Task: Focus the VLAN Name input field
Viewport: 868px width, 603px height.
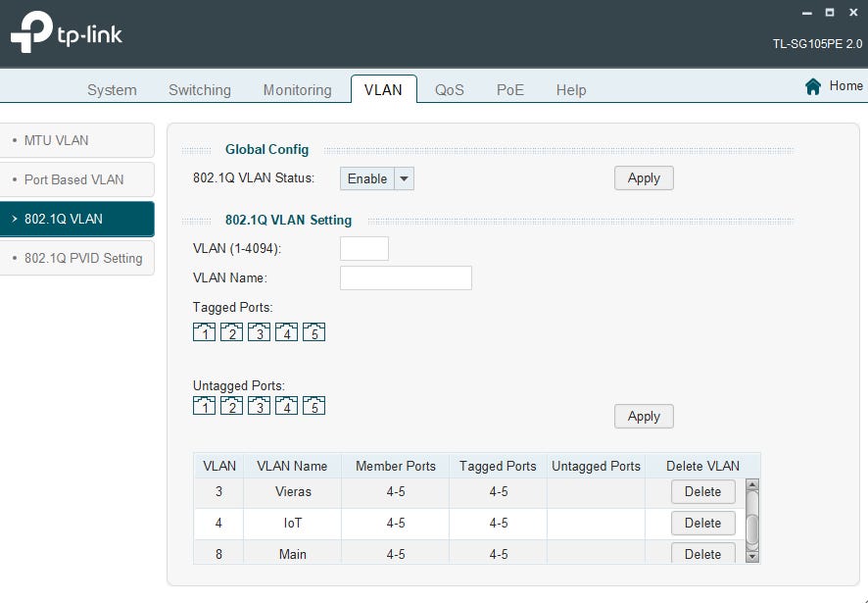Action: pyautogui.click(x=406, y=277)
